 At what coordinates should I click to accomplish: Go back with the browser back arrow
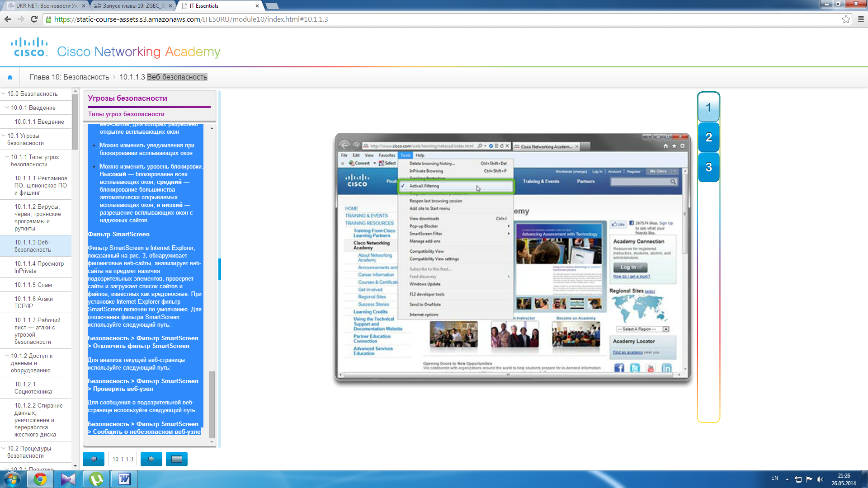8,19
